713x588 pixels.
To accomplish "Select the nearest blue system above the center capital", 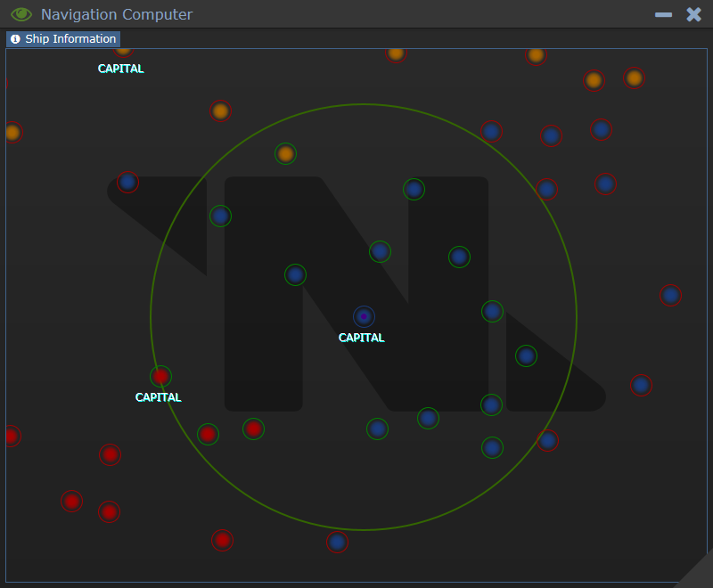I will click(381, 252).
